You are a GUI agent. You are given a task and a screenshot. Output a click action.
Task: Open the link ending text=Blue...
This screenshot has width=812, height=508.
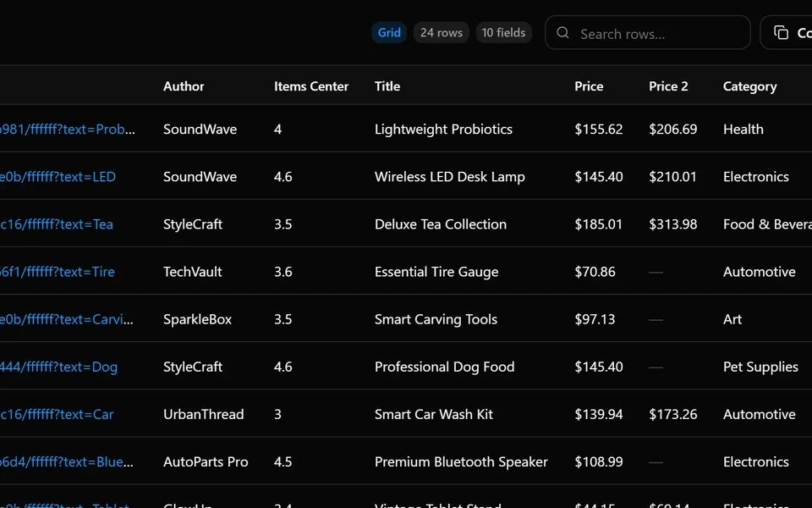tap(66, 462)
